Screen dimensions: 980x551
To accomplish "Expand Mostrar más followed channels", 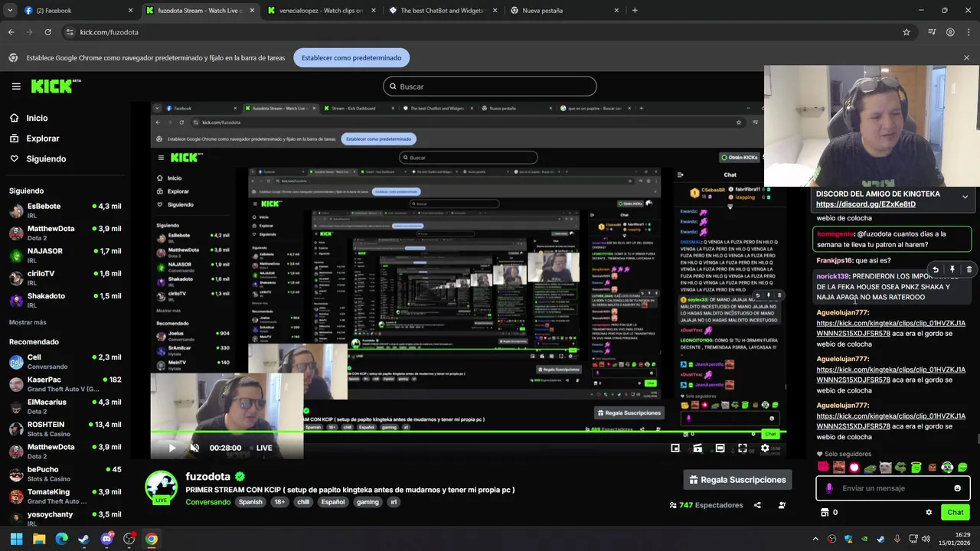I will pyautogui.click(x=28, y=322).
